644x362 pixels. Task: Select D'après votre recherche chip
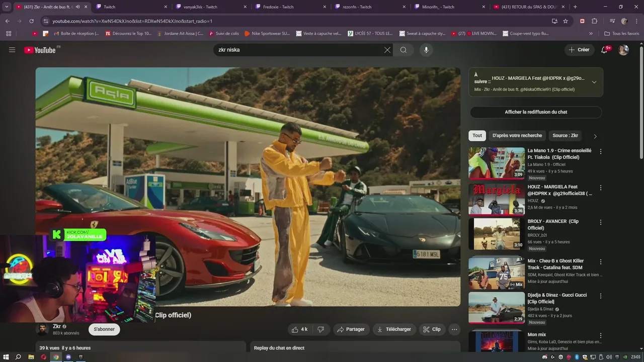pos(517,136)
